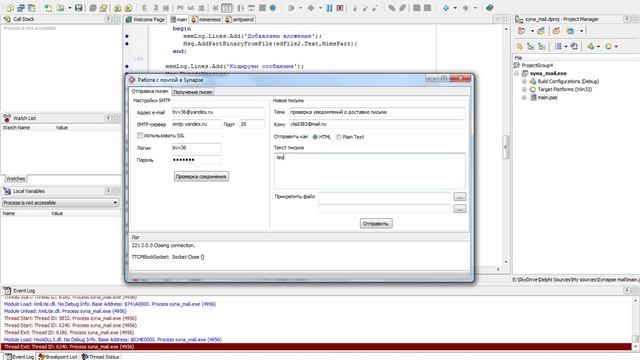Pin the Call Stack panel
The image size is (640, 360).
109,19
